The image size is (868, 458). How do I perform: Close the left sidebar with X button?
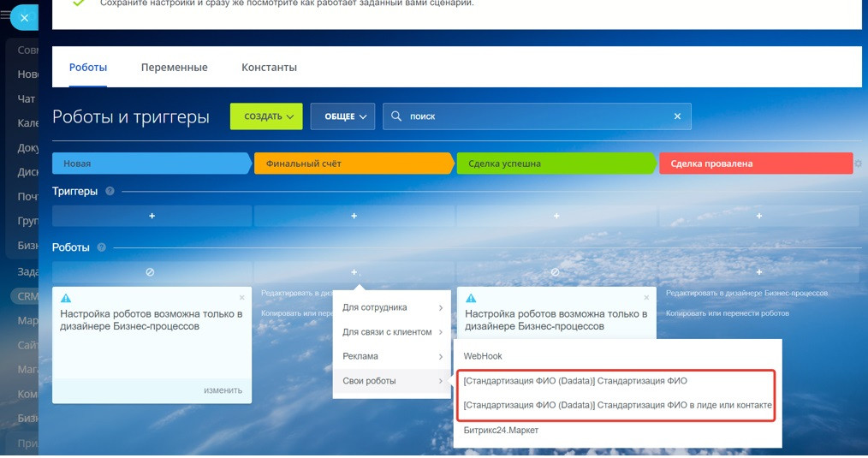click(24, 18)
